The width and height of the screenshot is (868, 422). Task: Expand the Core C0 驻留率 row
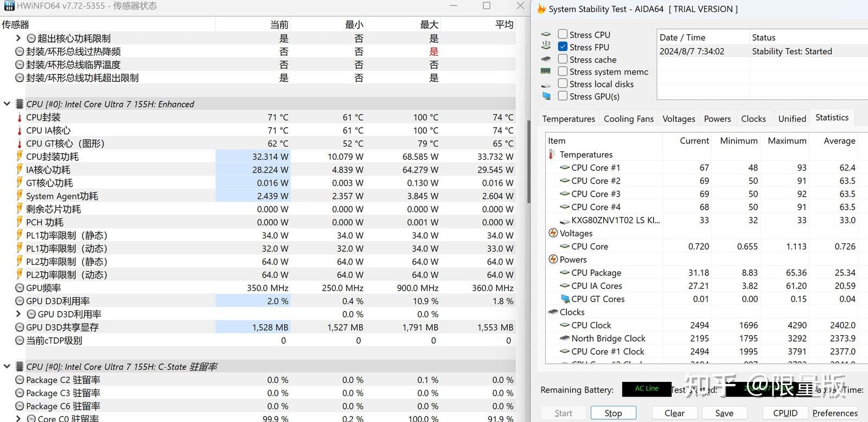point(18,418)
